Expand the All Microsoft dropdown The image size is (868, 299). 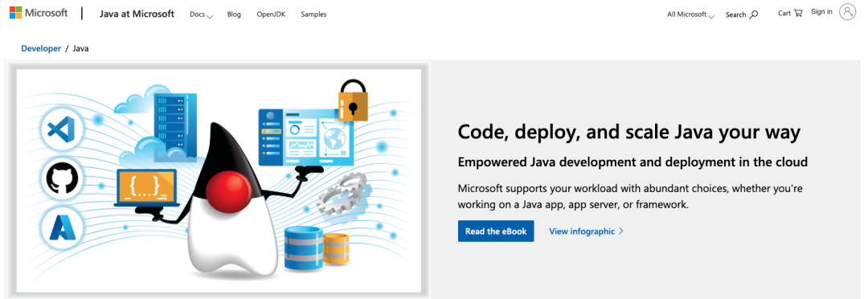[x=691, y=14]
